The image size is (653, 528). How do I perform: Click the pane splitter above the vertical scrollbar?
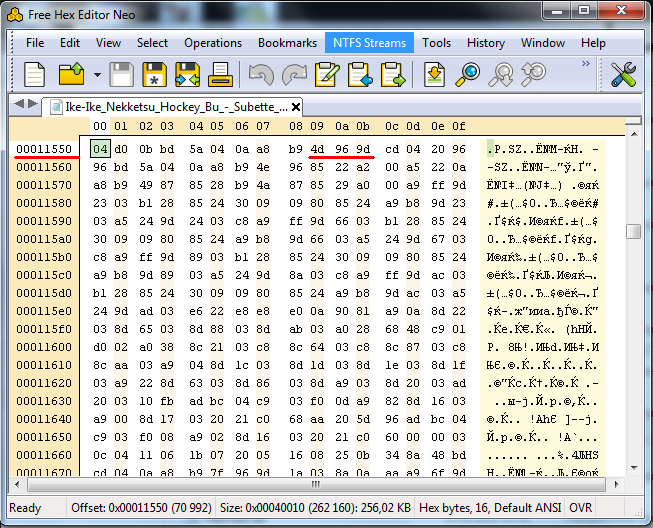(634, 121)
